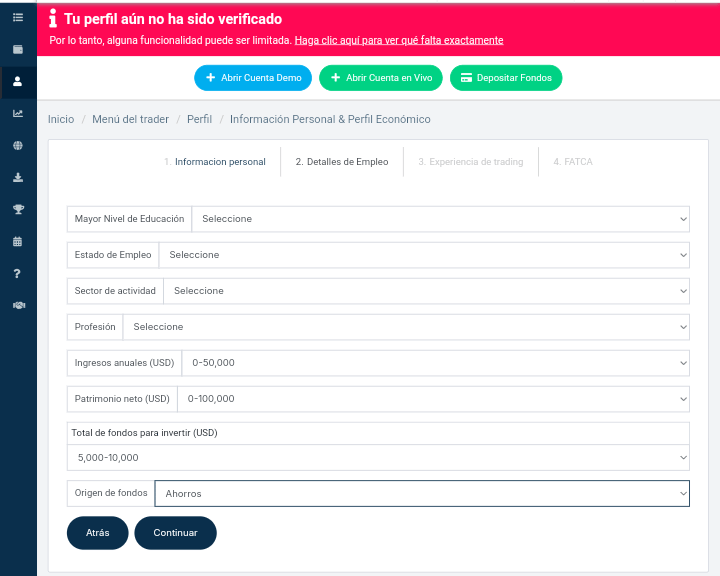Image resolution: width=720 pixels, height=576 pixels.
Task: Click the 'Origen de fondos' label
Action: point(111,493)
